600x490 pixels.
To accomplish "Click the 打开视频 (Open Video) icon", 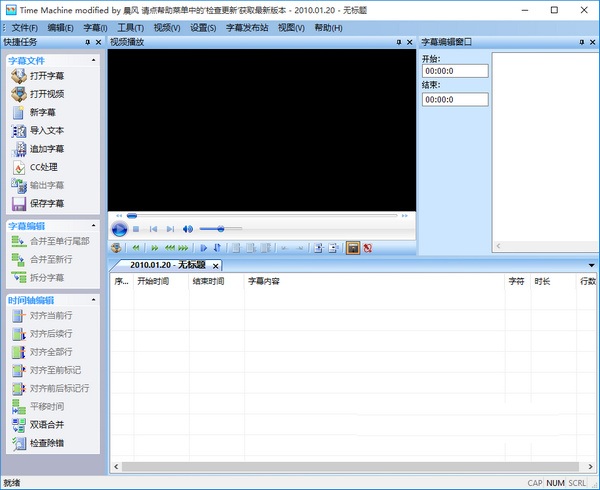I will [x=19, y=94].
